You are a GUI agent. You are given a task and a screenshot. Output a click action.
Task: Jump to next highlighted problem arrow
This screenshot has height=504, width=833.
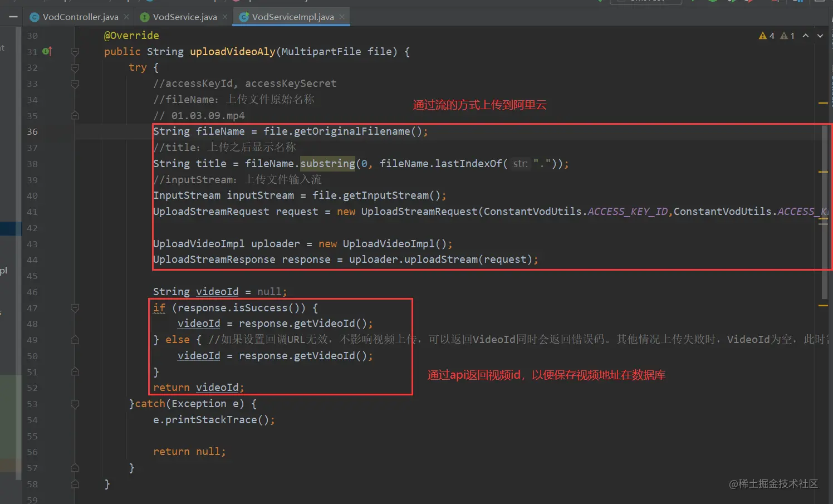pyautogui.click(x=820, y=36)
